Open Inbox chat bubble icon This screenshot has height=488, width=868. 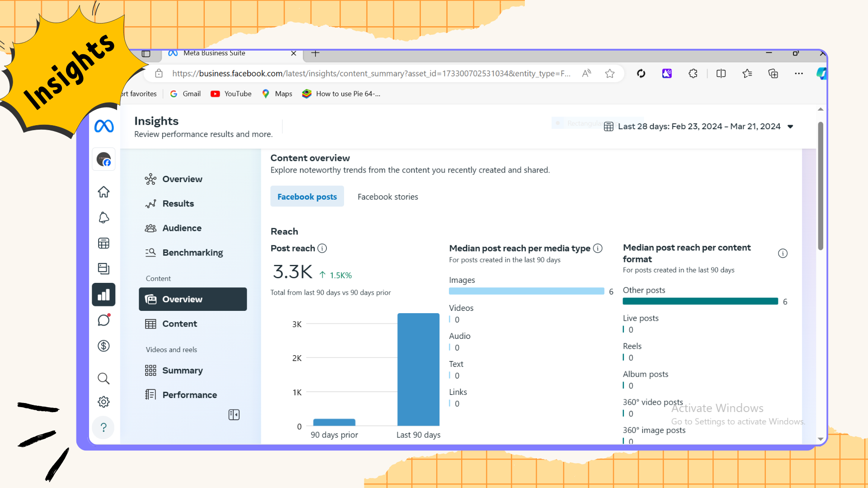104,320
